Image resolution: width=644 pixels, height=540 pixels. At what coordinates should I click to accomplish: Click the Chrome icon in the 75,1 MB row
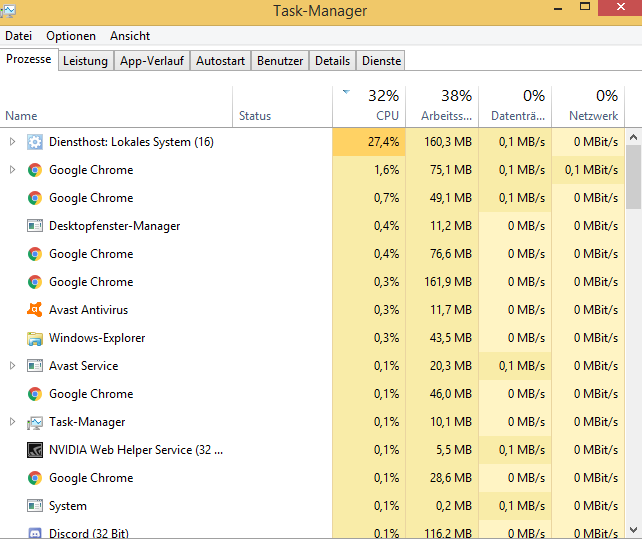pyautogui.click(x=35, y=170)
